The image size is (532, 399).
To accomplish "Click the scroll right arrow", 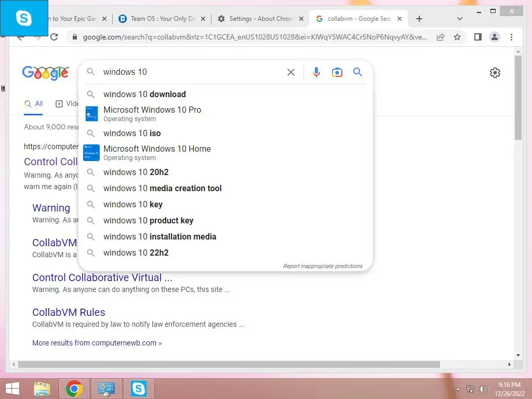I will click(x=509, y=364).
